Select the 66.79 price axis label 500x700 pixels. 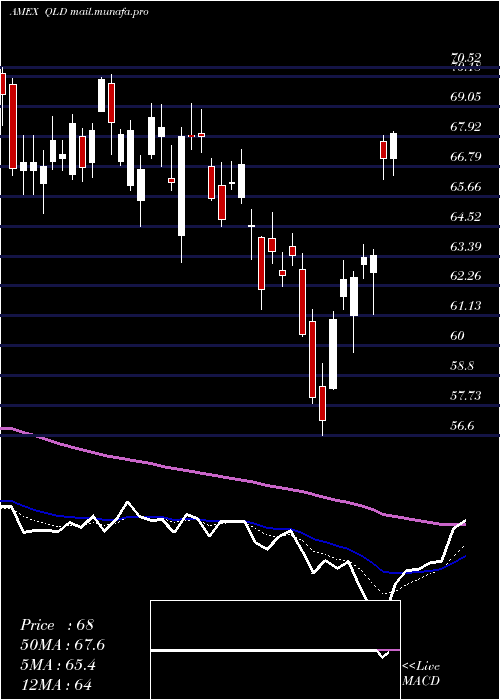[467, 156]
